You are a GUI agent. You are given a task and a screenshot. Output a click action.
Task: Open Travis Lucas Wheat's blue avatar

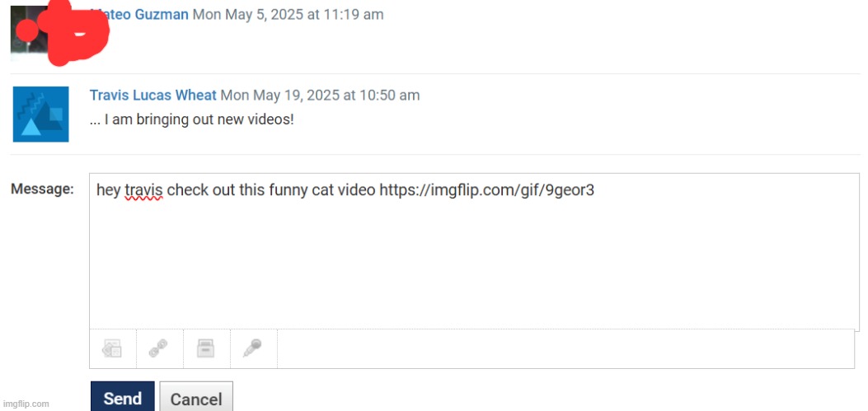41,114
